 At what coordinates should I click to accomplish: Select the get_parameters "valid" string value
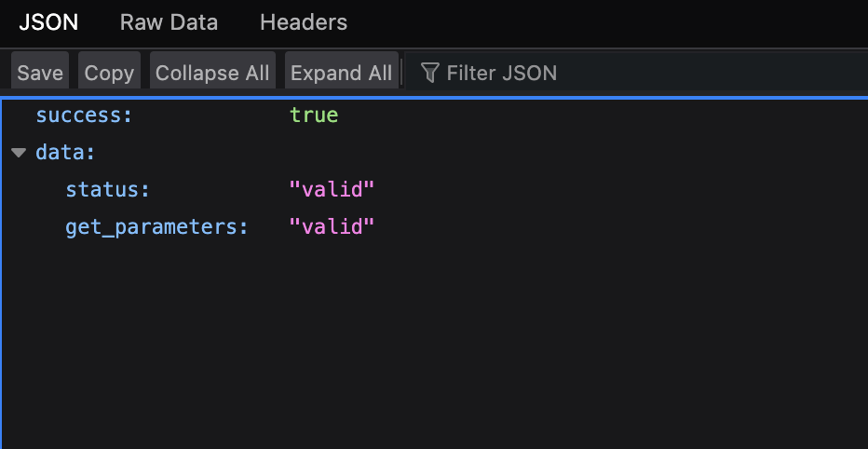(x=332, y=227)
